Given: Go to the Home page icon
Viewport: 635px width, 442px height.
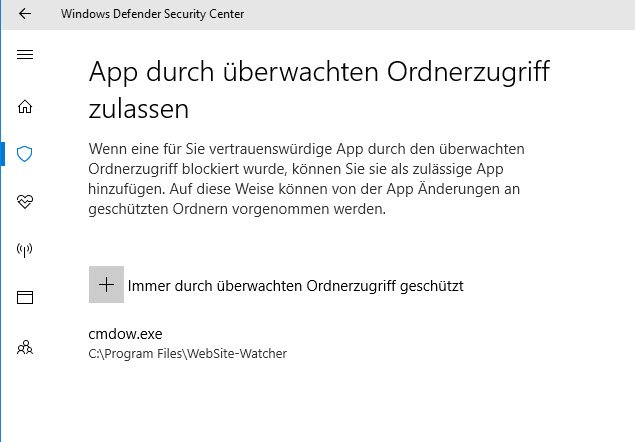Looking at the screenshot, I should [26, 107].
